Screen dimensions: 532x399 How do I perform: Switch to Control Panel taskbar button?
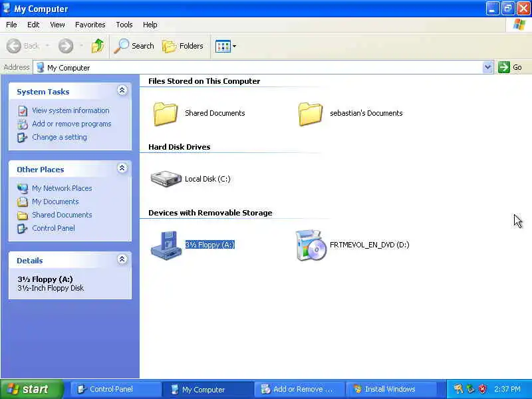115,389
